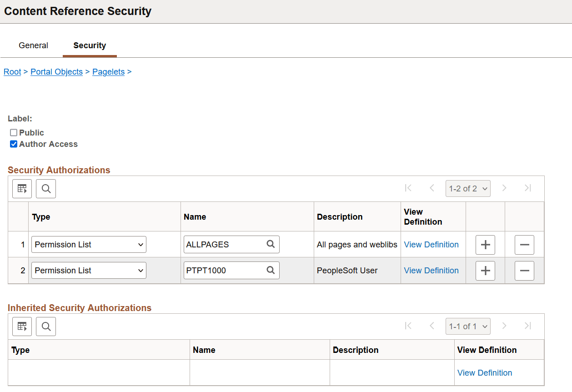This screenshot has height=392, width=572.
Task: Open the Type dropdown on the ALLPAGES row
Action: coord(88,244)
